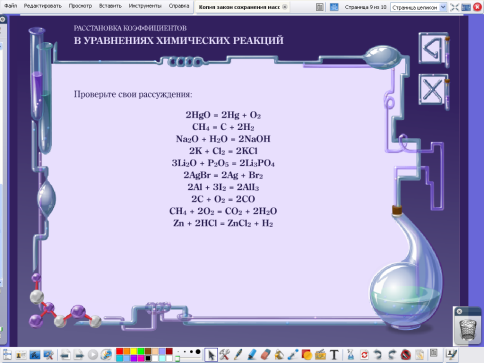Toggle fullscreen mode icon in top bar
The height and width of the screenshot is (363, 484).
coord(454,7)
